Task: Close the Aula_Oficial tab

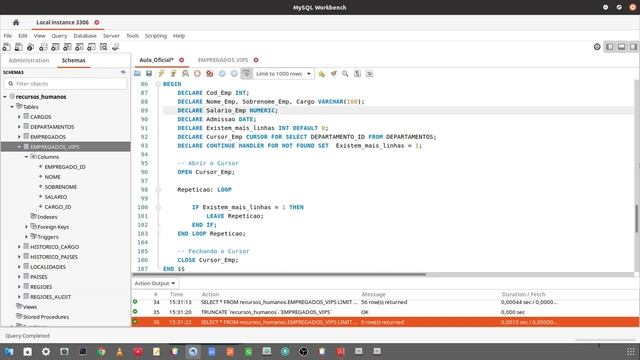Action: click(x=182, y=60)
